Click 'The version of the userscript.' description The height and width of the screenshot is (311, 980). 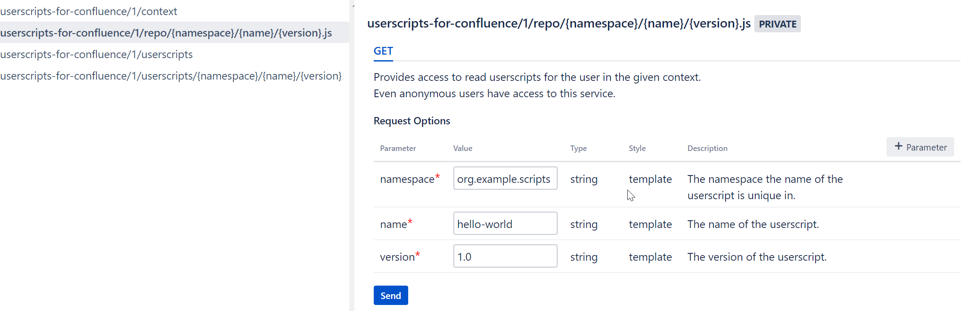pyautogui.click(x=757, y=257)
